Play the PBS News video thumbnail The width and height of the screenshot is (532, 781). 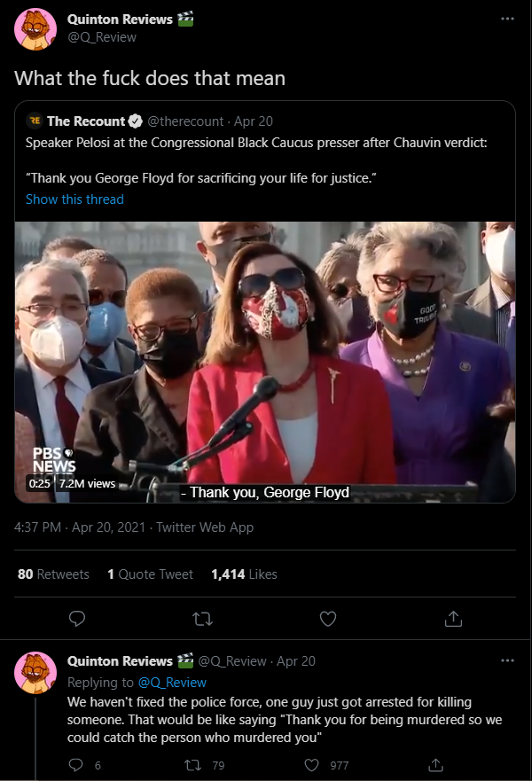[265, 362]
